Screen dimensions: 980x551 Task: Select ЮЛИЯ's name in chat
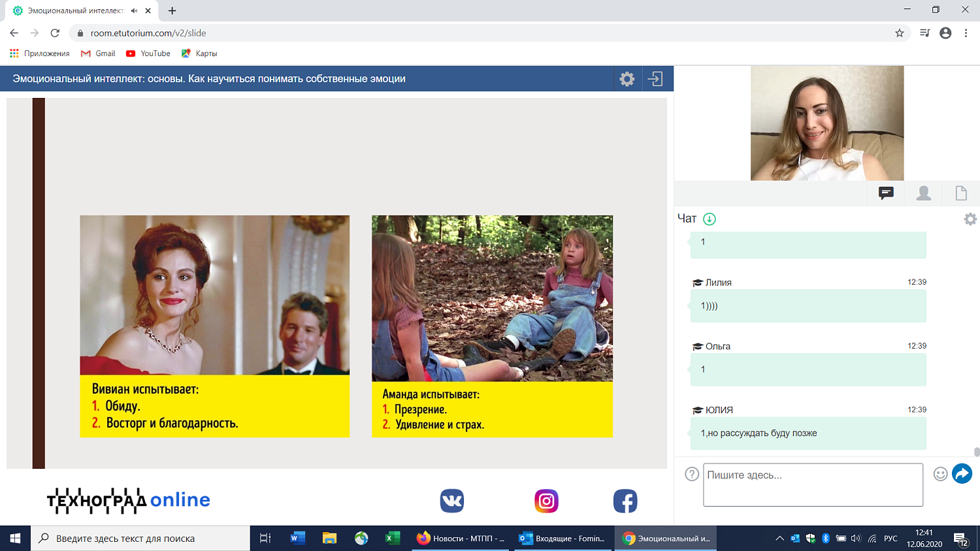coord(719,410)
